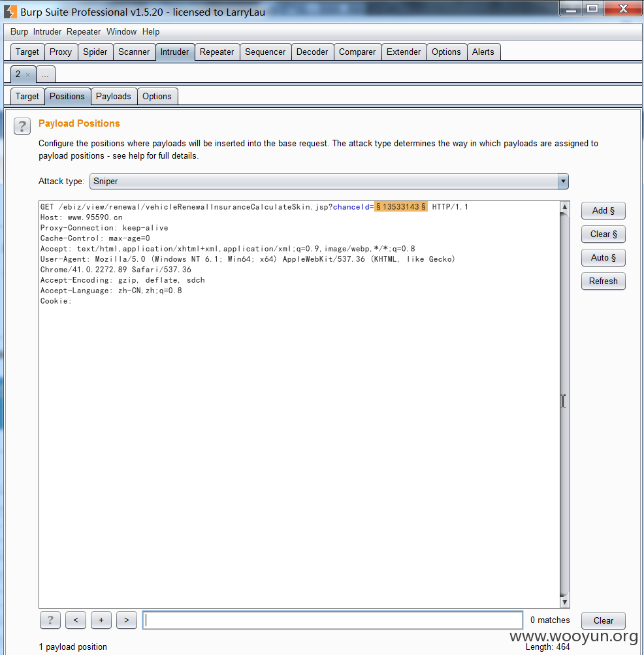
Task: Click the chanceId parameter name
Action: 351,207
